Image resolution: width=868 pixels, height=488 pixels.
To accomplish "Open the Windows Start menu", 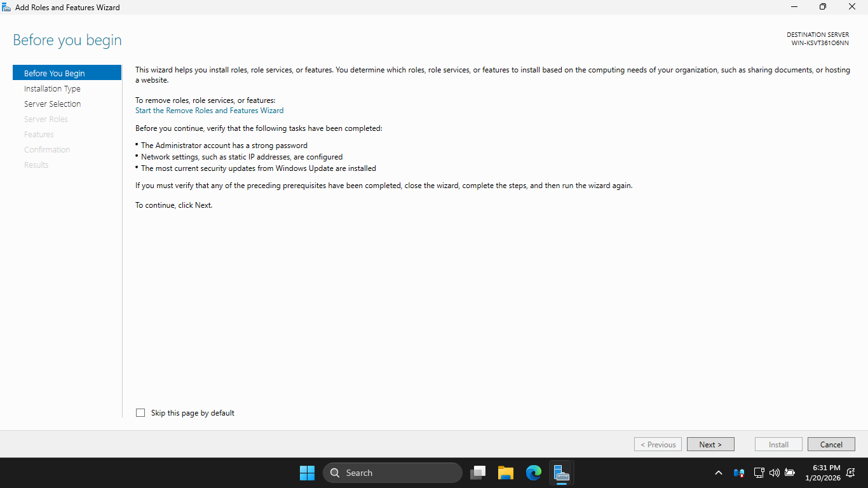I will (x=307, y=473).
